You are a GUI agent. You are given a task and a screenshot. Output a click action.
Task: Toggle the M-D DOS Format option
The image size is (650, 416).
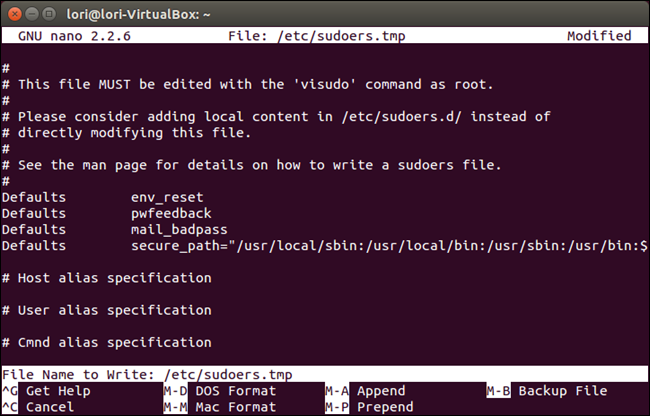click(219, 391)
